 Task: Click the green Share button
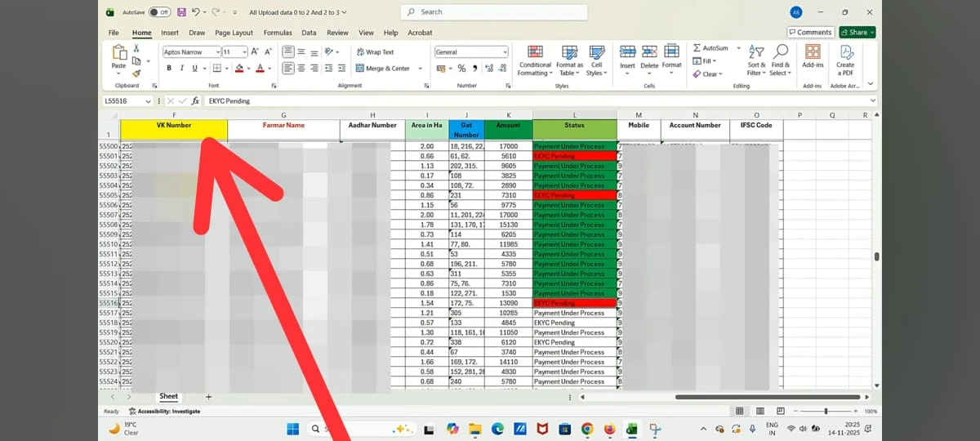(x=857, y=33)
